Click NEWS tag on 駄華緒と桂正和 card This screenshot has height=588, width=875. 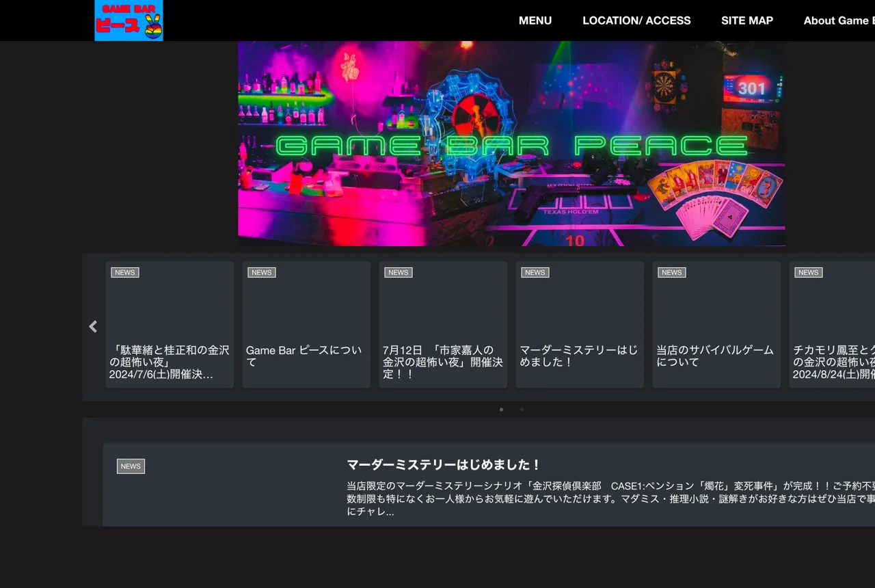coord(125,272)
